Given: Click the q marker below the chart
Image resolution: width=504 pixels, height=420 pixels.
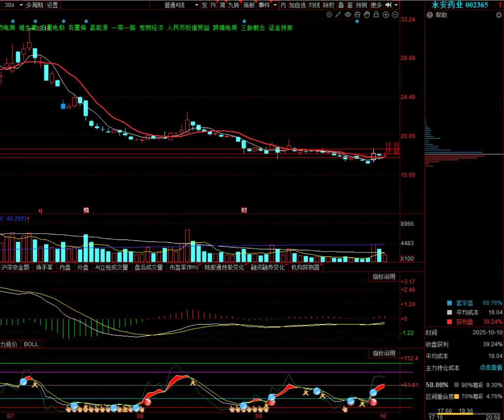Looking at the screenshot, I should pyautogui.click(x=40, y=210).
